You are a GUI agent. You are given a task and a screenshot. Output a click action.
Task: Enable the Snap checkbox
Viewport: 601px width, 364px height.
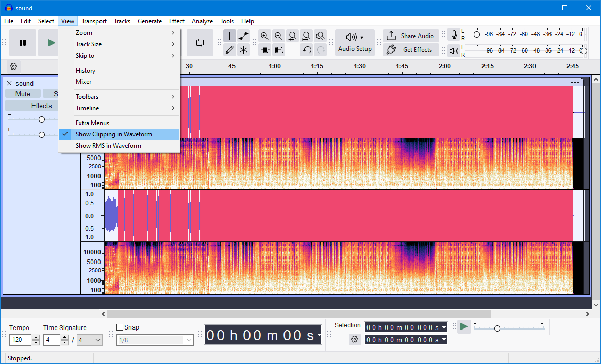[x=120, y=327]
